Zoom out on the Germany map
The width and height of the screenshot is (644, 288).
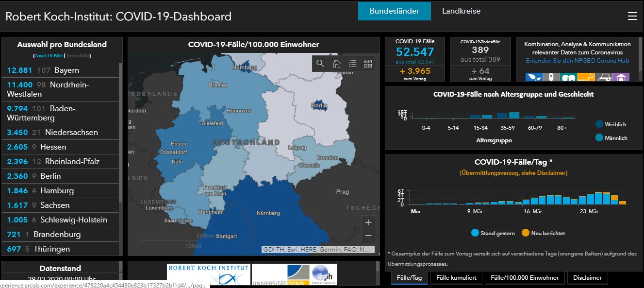pyautogui.click(x=368, y=236)
